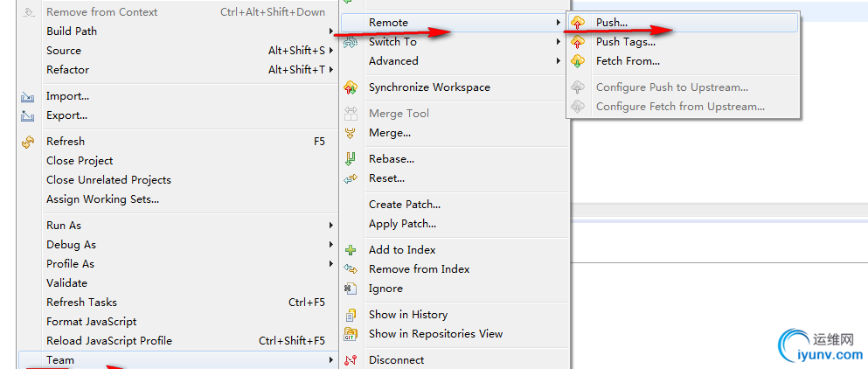868x369 pixels.
Task: Click the Fetch From icon
Action: (x=578, y=61)
